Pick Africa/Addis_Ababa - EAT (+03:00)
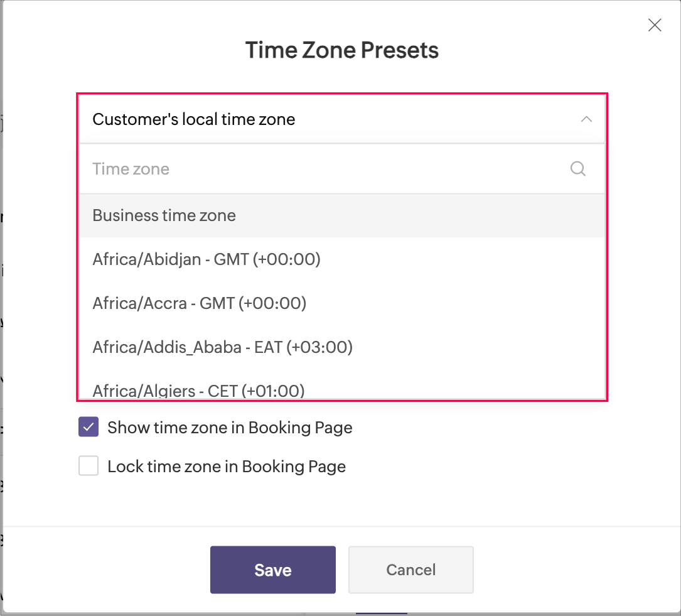 click(342, 347)
